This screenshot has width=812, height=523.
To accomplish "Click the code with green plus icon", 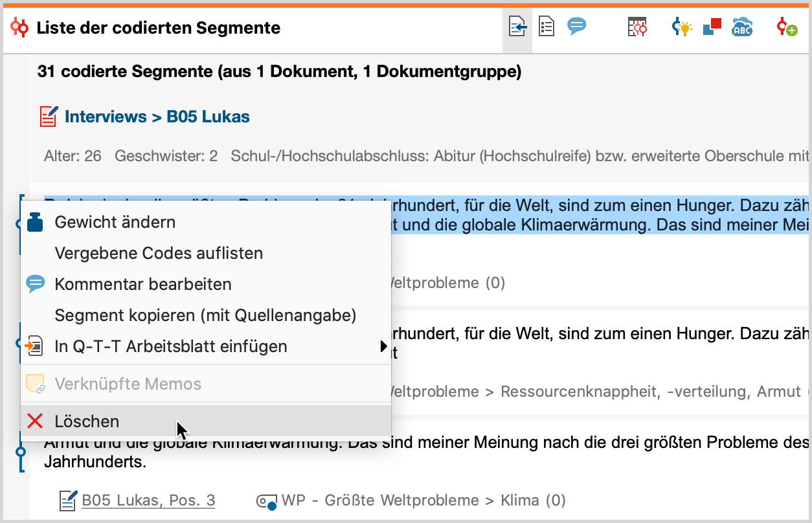I will [787, 27].
